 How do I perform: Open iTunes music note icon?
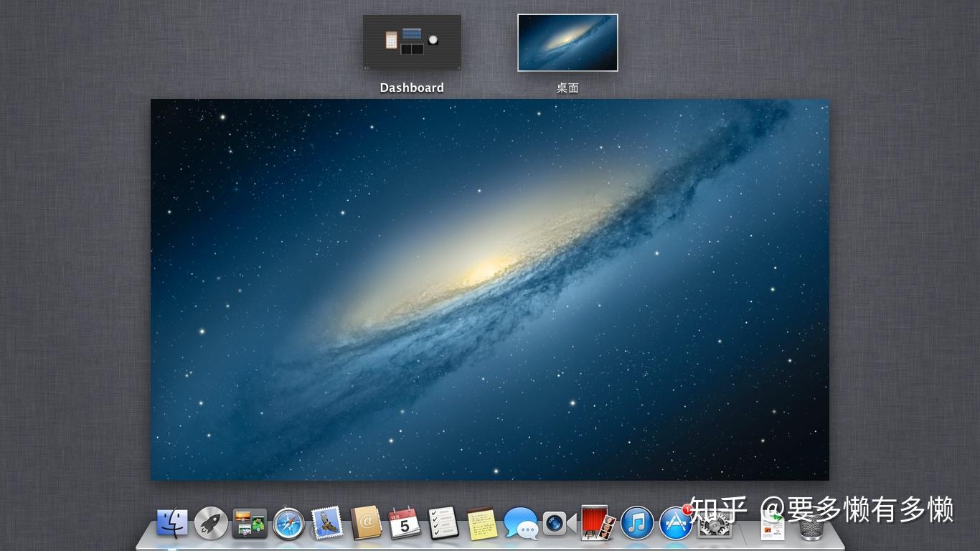(637, 524)
